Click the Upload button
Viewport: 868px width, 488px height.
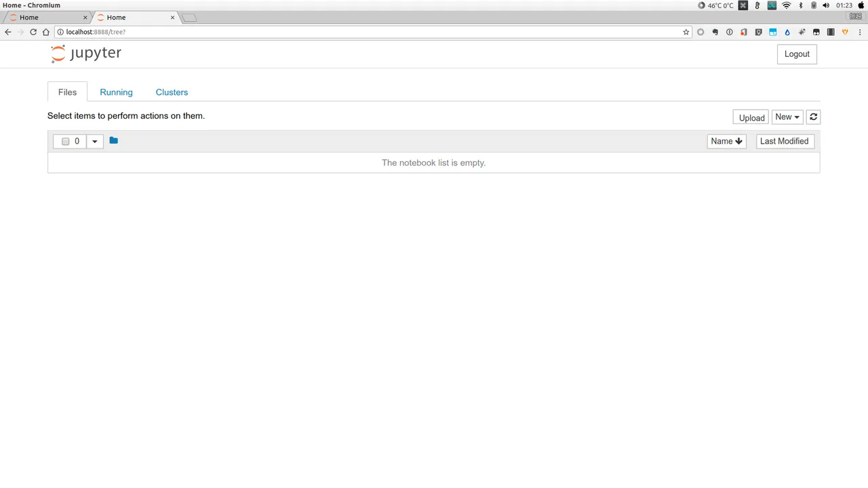751,117
